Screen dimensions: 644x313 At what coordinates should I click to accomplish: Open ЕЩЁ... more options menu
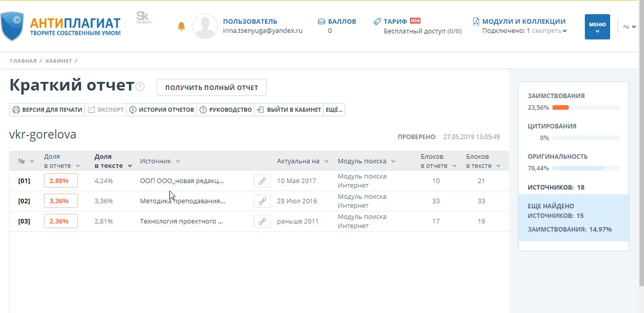(334, 110)
